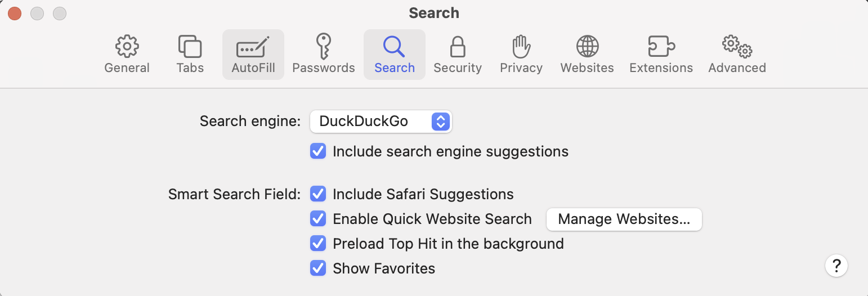
Task: Click the Manage Websites… button
Action: pos(624,219)
